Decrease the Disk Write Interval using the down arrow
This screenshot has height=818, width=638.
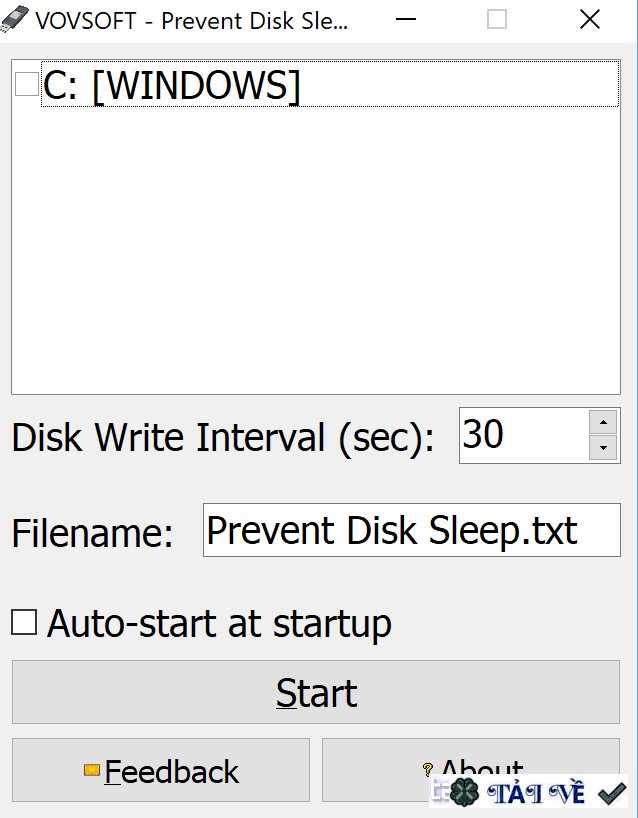[602, 448]
